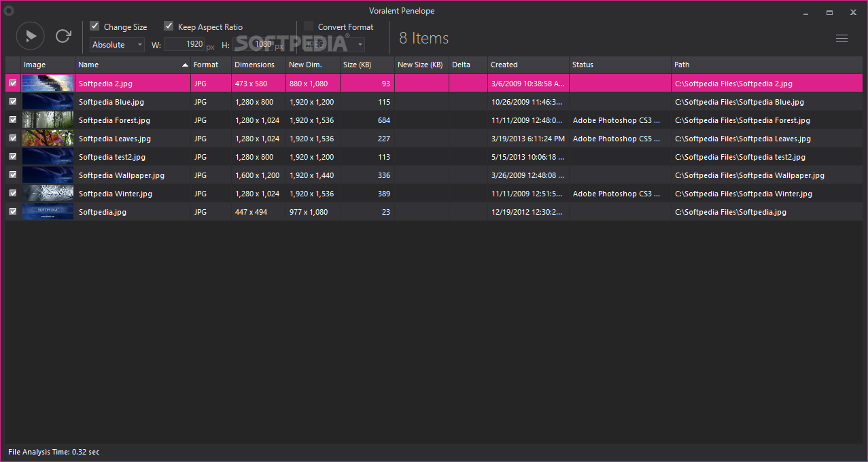Select the Softpedia test2.jpg file name
868x462 pixels.
coord(112,157)
